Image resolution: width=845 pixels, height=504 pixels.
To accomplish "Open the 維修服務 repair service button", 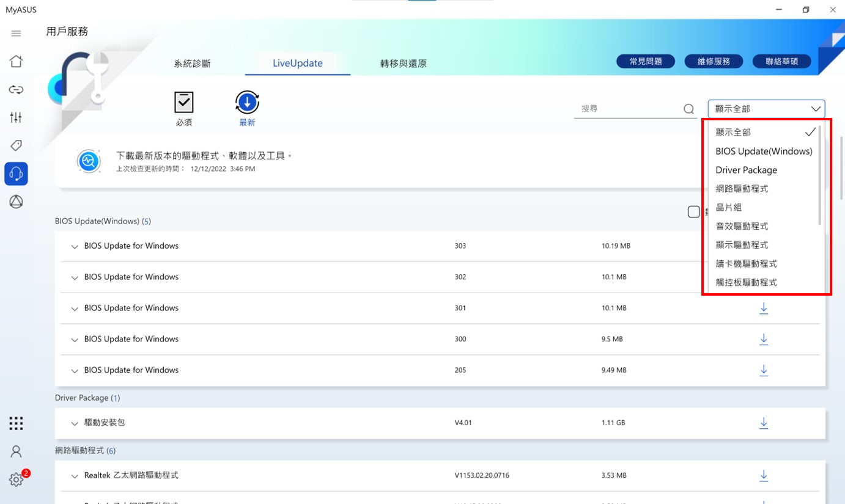I will pyautogui.click(x=714, y=61).
